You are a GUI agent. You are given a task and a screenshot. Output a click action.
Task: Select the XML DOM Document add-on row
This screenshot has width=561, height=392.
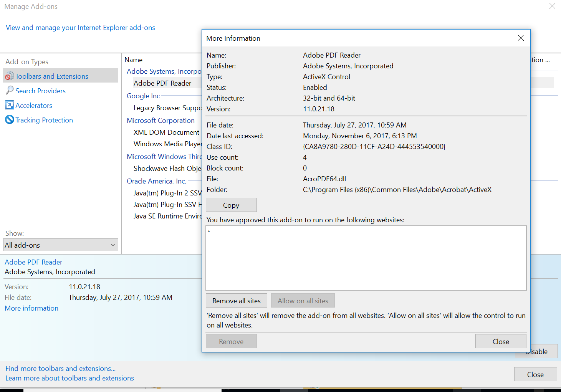166,132
